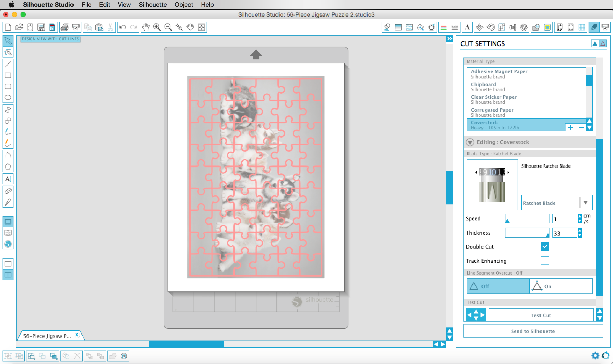Create a new blank document
The image size is (613, 364).
8,27
